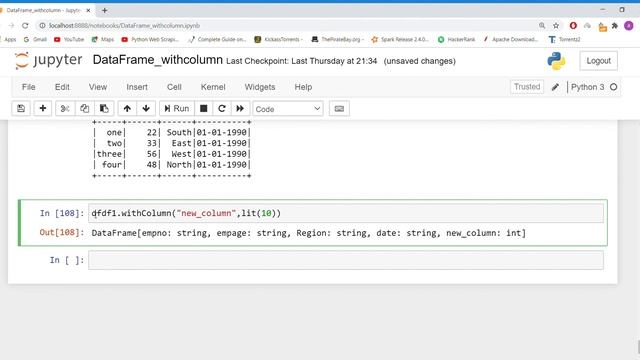Open the Spark Release 2.4.0 bookmark
Viewport: 640px width, 360px height.
point(400,40)
